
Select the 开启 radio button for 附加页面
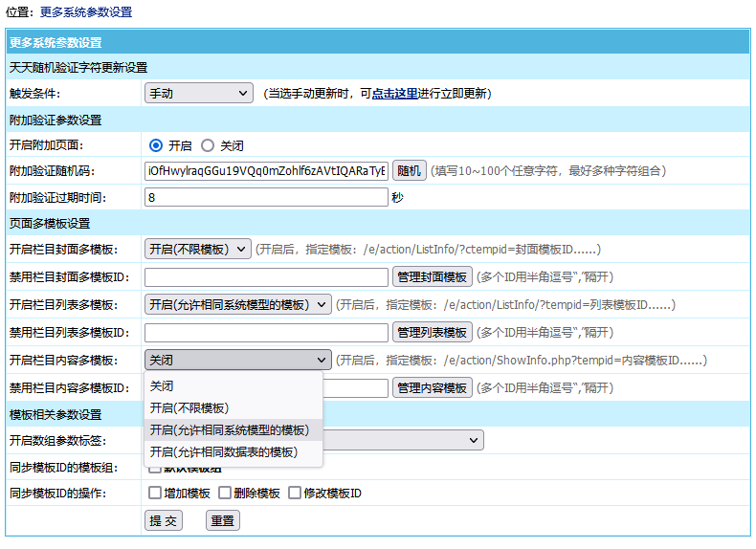156,146
